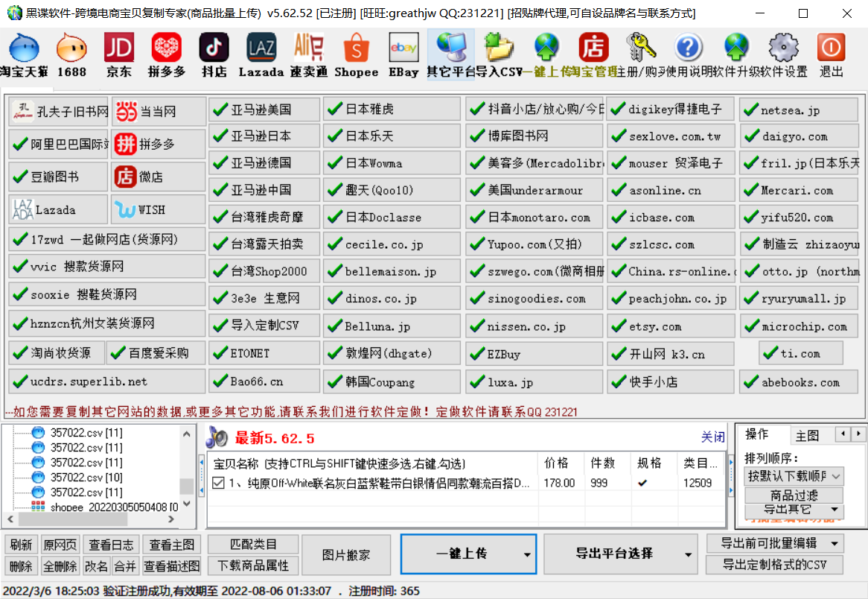The width and height of the screenshot is (868, 599).
Task: Select the WISH platform button
Action: click(x=159, y=209)
